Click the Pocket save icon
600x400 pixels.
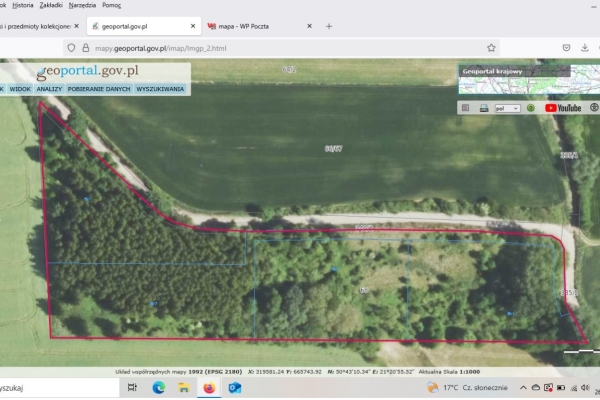pyautogui.click(x=567, y=47)
